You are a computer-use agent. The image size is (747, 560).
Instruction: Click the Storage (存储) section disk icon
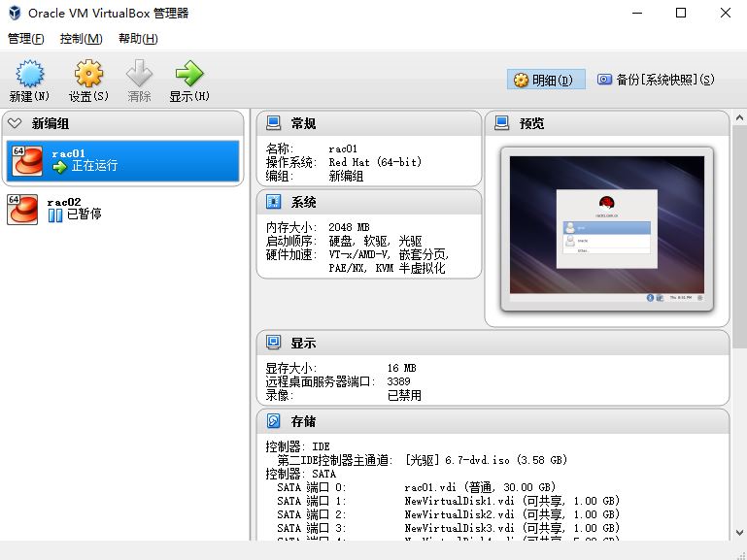coord(274,421)
